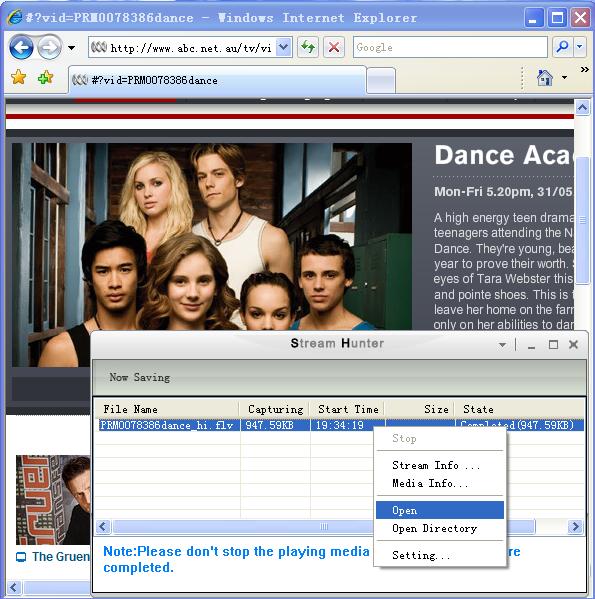Sort by the State column header
Viewport: 595px width, 599px height.
519,409
